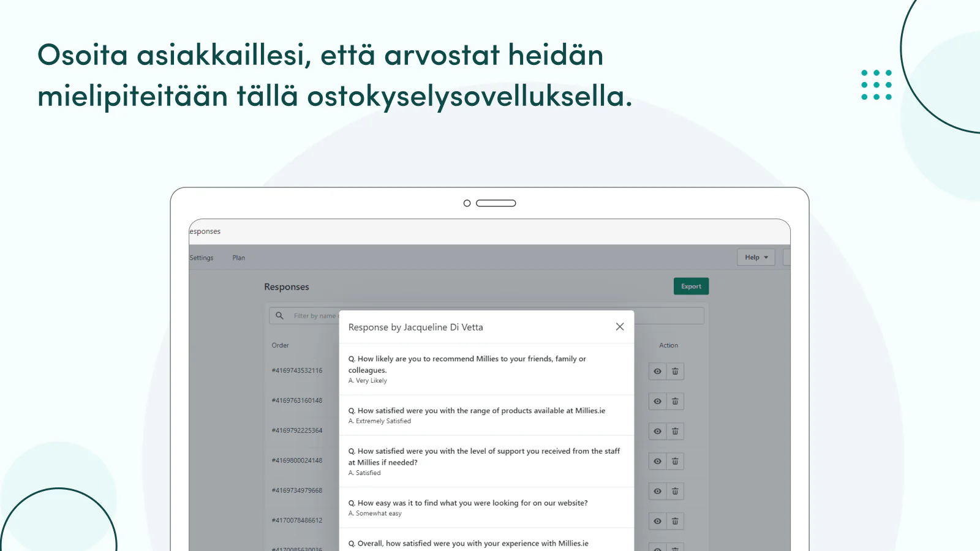The width and height of the screenshot is (980, 551).
Task: Click the 'Somewhat easy' answer text
Action: [x=379, y=514]
